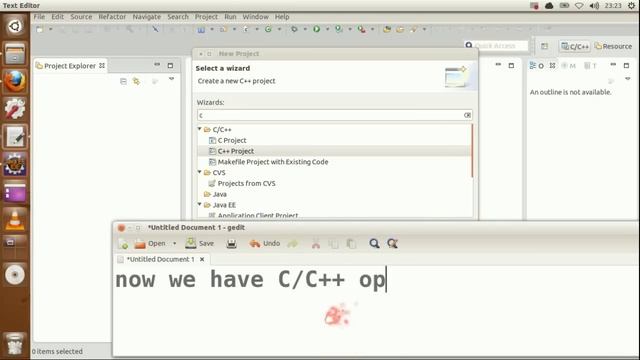Click Collapse All icon in Project Explorer
Viewport: 640px width, 360px height.
(x=123, y=81)
